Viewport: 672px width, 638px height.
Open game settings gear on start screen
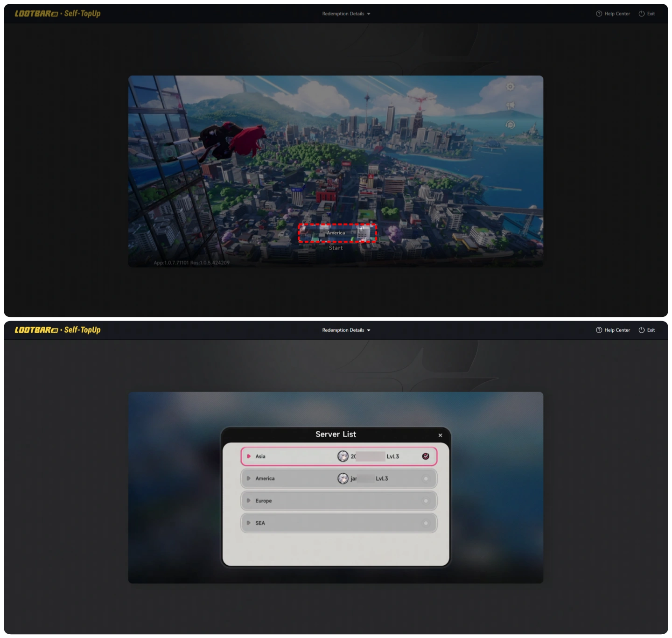tap(510, 87)
